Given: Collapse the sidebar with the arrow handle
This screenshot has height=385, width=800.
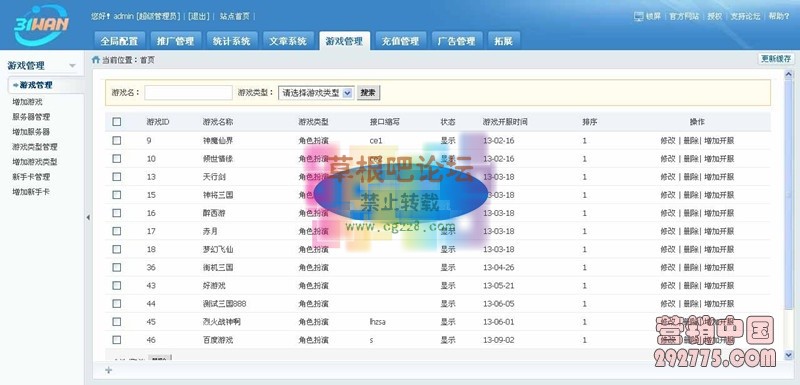Looking at the screenshot, I should [88, 218].
